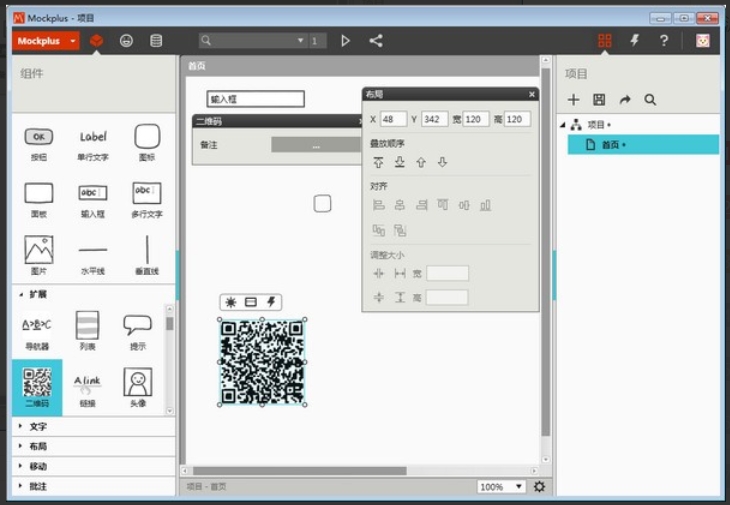The height and width of the screenshot is (505, 730).
Task: Click the Save icon in project panel
Action: (599, 100)
